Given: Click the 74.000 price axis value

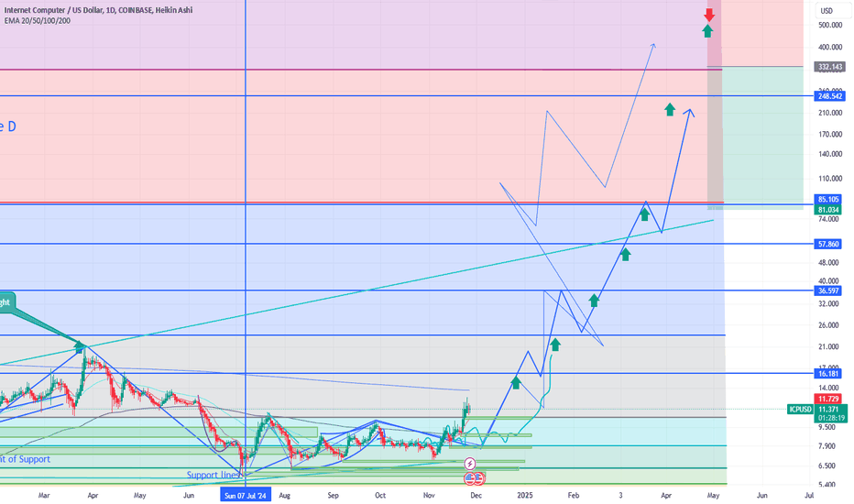Looking at the screenshot, I should (828, 219).
